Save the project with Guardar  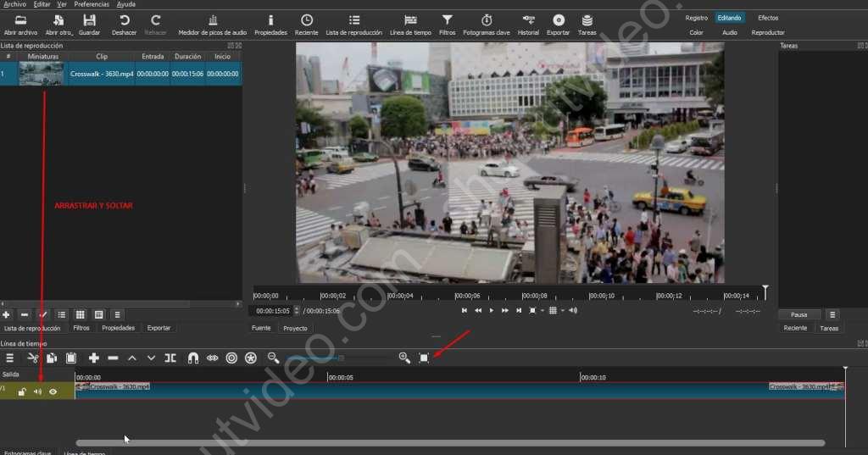click(x=89, y=25)
